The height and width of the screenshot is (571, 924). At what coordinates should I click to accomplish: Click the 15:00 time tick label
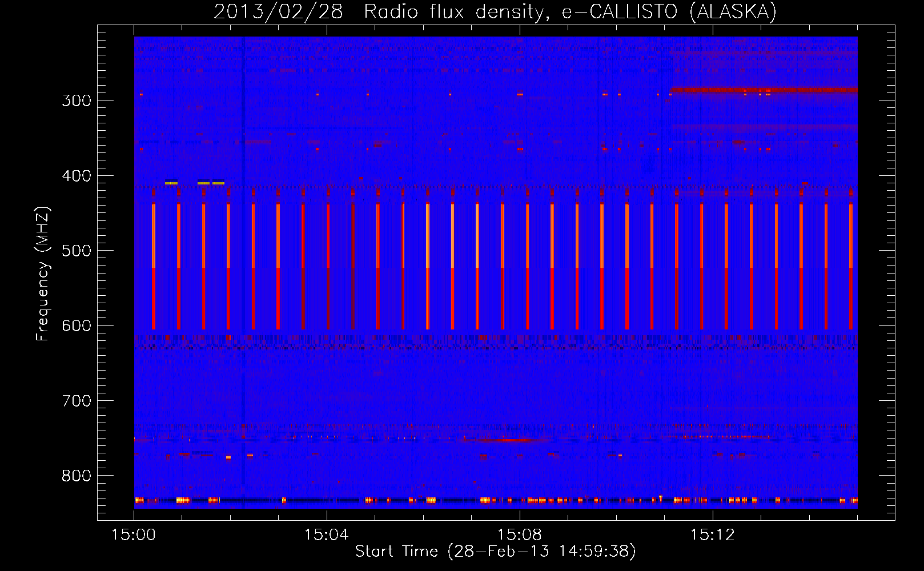[134, 535]
